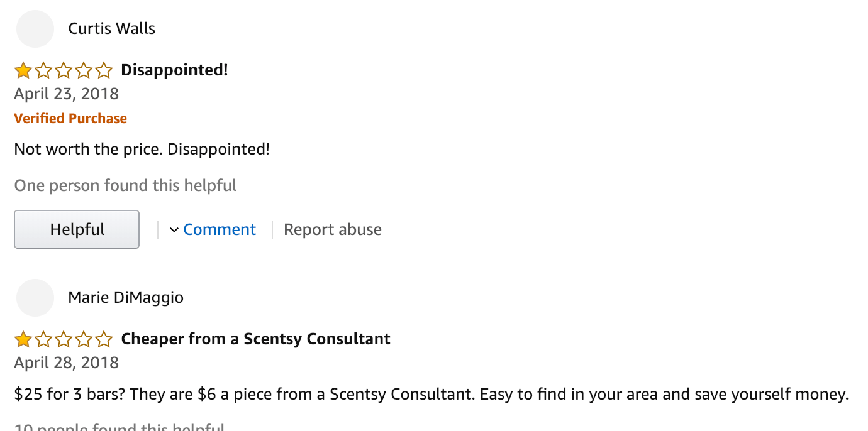Click the Curtis Walls reviewer name
The height and width of the screenshot is (431, 868).
pos(111,29)
